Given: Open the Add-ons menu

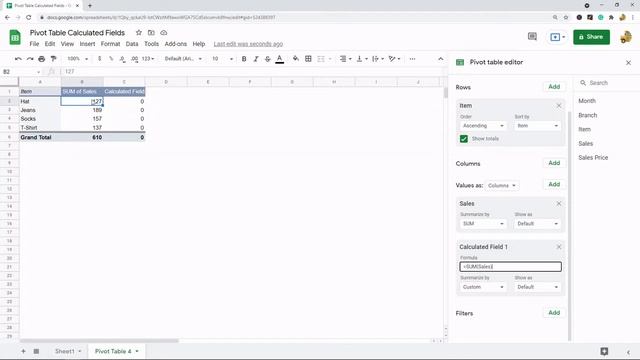Looking at the screenshot, I should (x=176, y=44).
